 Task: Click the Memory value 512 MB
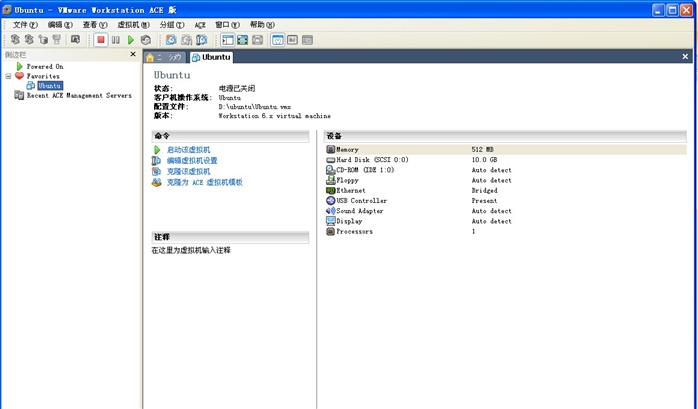483,150
